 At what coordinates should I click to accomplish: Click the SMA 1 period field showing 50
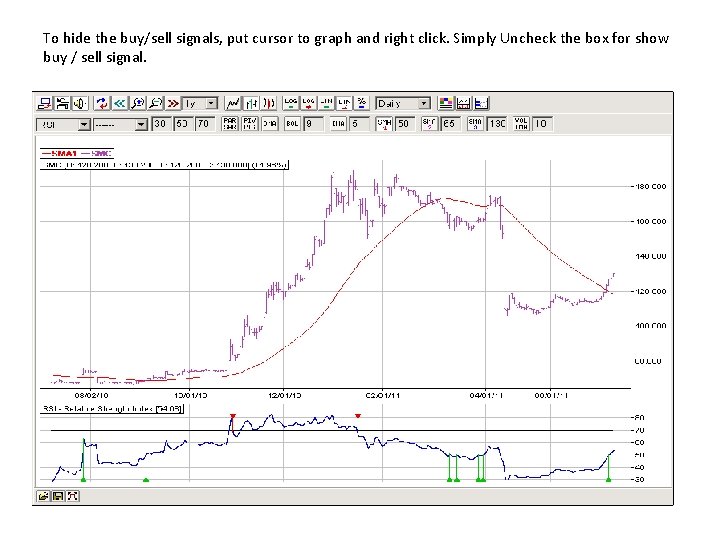[404, 124]
